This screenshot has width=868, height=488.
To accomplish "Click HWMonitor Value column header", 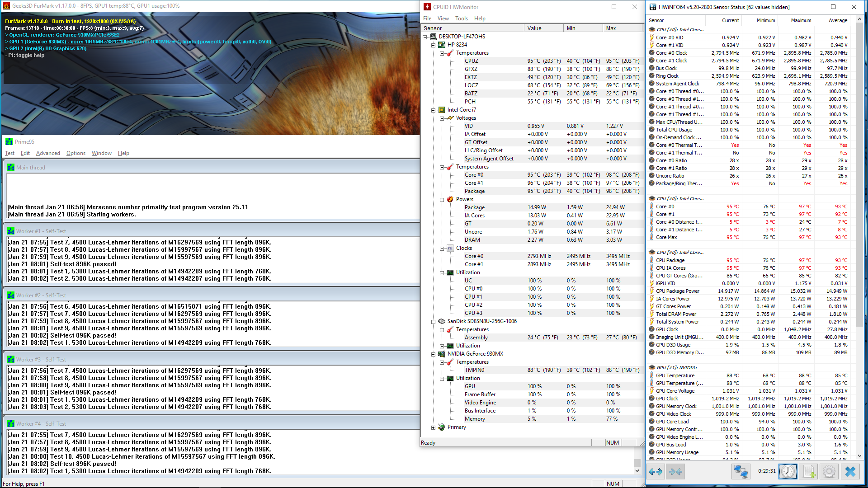I will (544, 28).
